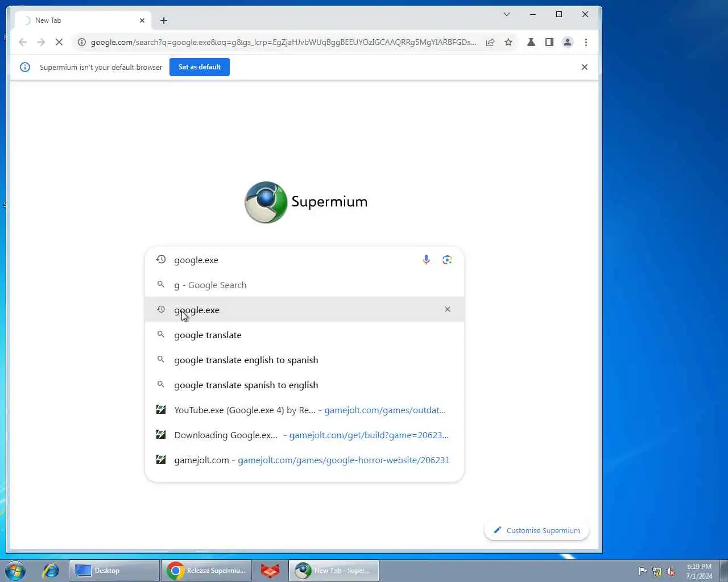This screenshot has width=728, height=582.
Task: Share this page icon
Action: [x=490, y=42]
